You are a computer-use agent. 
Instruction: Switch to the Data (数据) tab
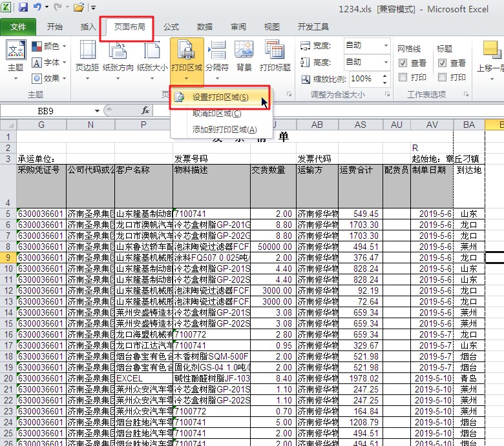pyautogui.click(x=205, y=27)
